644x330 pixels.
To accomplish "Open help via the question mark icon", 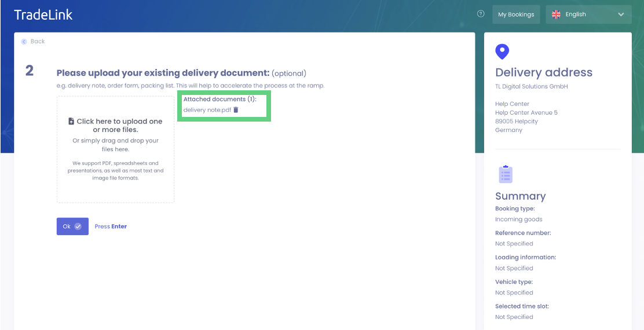I will click(x=481, y=14).
